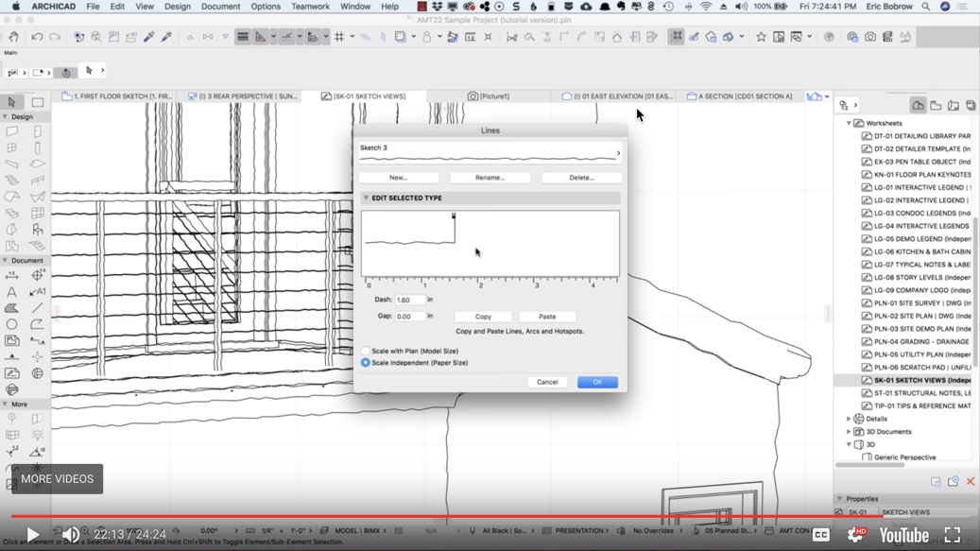Select the Marquee tool

(x=36, y=101)
